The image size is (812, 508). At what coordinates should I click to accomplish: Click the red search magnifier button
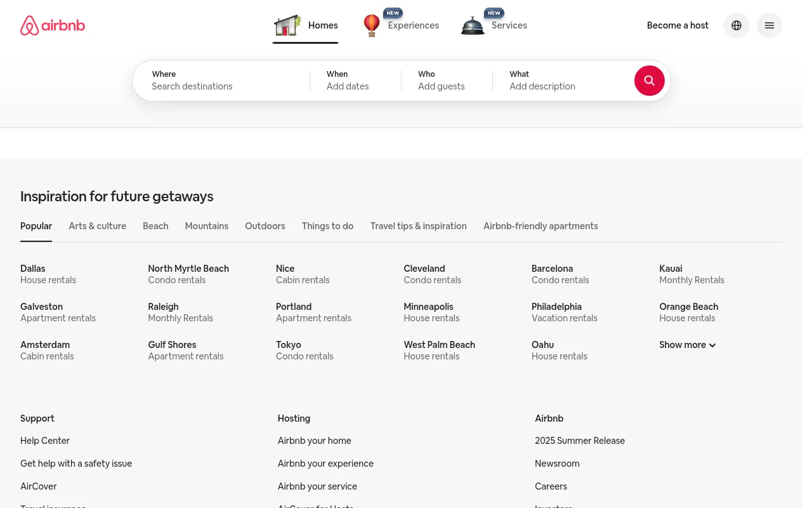[649, 81]
